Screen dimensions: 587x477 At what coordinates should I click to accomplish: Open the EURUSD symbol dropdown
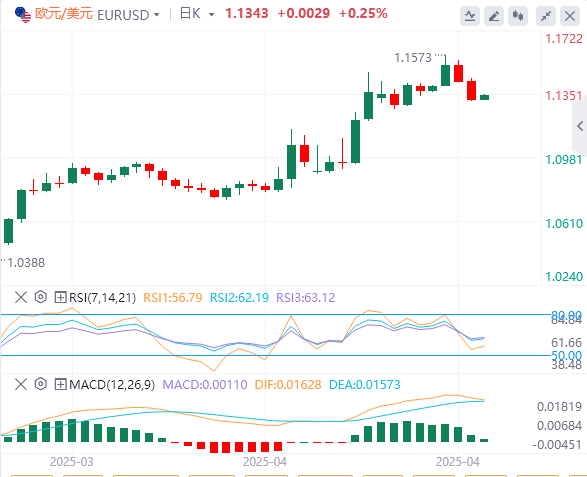pos(156,15)
